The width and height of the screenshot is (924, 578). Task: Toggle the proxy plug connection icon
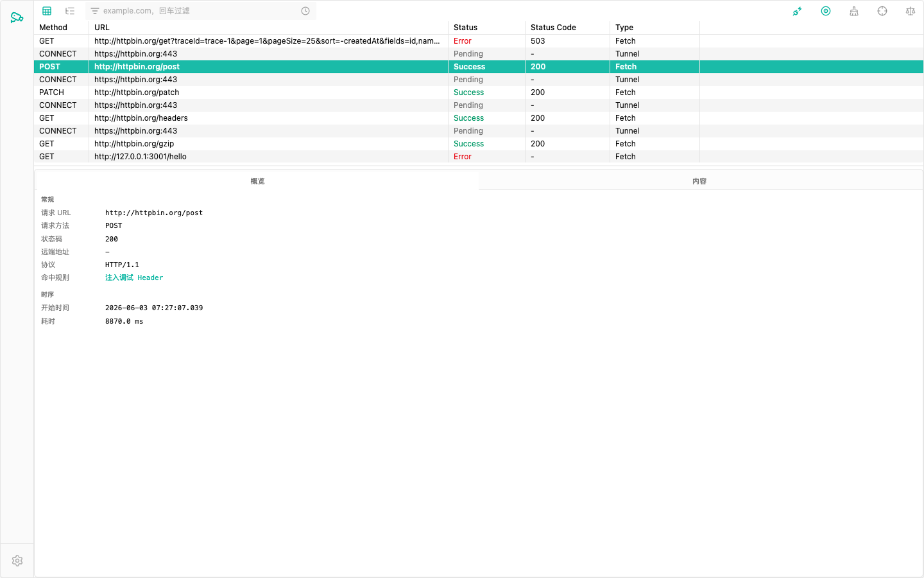click(x=797, y=11)
